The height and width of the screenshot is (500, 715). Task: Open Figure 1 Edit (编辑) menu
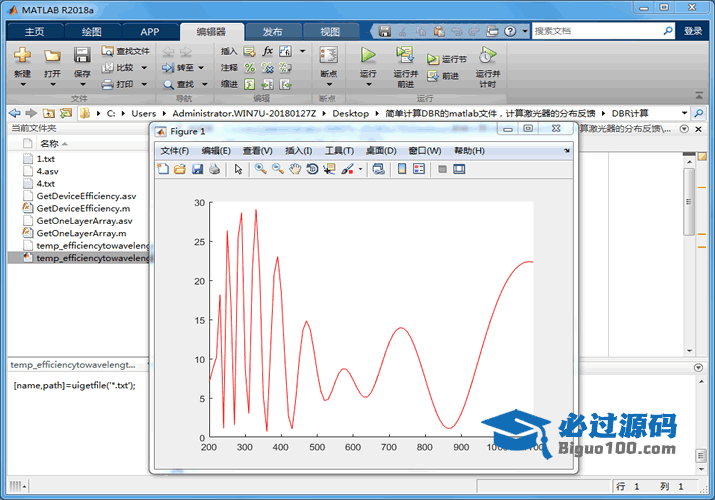click(x=216, y=151)
